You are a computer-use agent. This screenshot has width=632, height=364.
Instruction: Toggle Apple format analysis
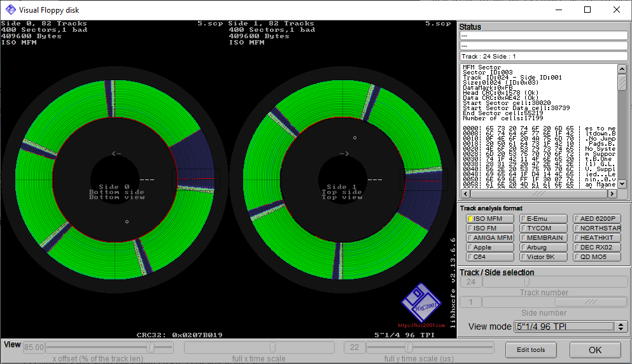pyautogui.click(x=489, y=247)
